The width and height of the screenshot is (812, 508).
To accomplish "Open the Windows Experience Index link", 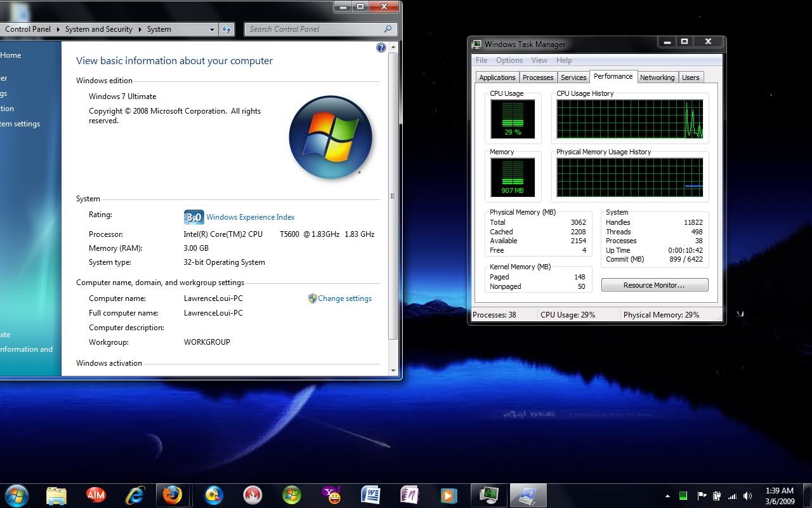I will pos(250,217).
